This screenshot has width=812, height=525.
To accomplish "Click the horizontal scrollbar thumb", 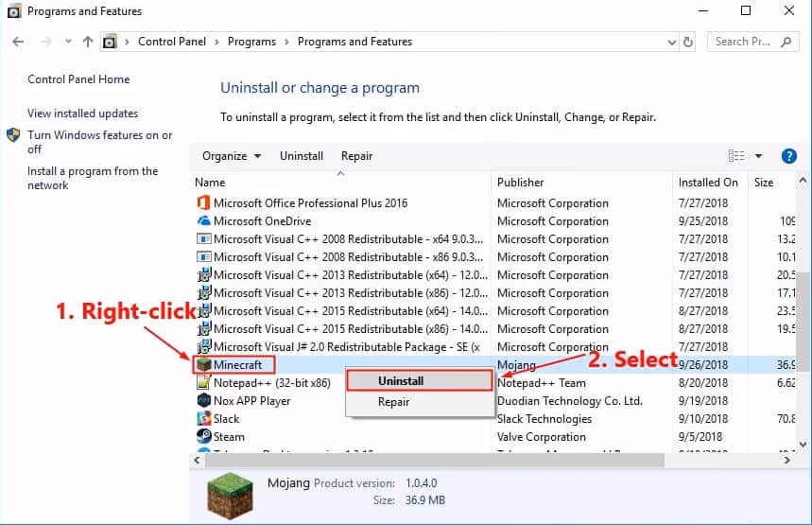I will click(435, 460).
